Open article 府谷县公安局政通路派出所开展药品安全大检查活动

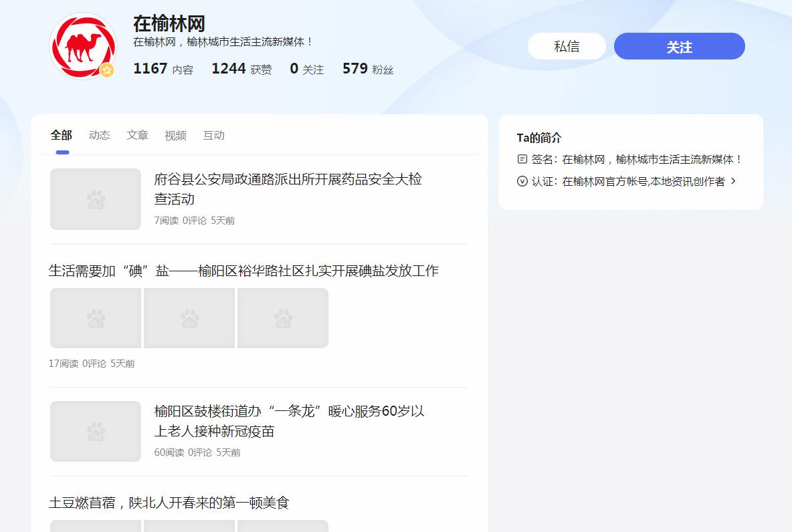(x=288, y=188)
